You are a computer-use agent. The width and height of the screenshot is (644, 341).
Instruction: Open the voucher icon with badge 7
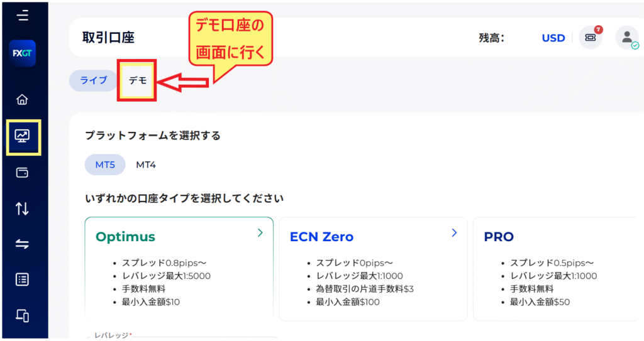[x=591, y=38]
